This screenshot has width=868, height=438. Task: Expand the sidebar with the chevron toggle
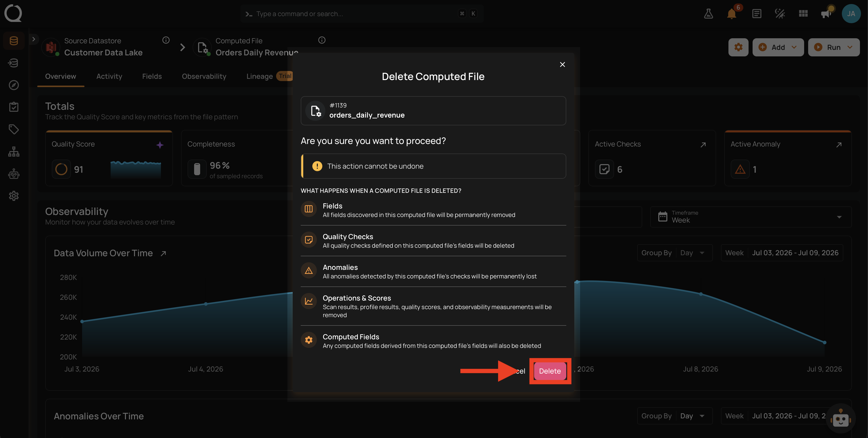pos(34,39)
